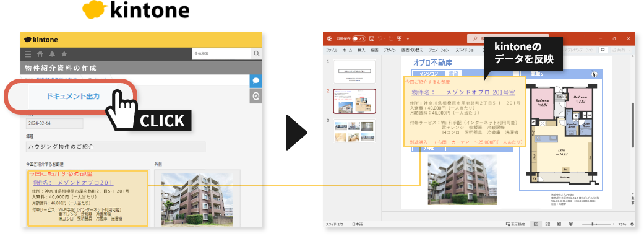Click the ドキュメント出力 button
This screenshot has height=236, width=644.
73,97
